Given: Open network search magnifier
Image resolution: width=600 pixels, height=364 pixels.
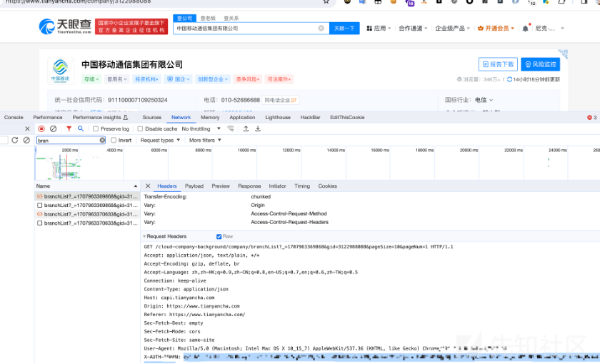Looking at the screenshot, I should click(x=81, y=129).
